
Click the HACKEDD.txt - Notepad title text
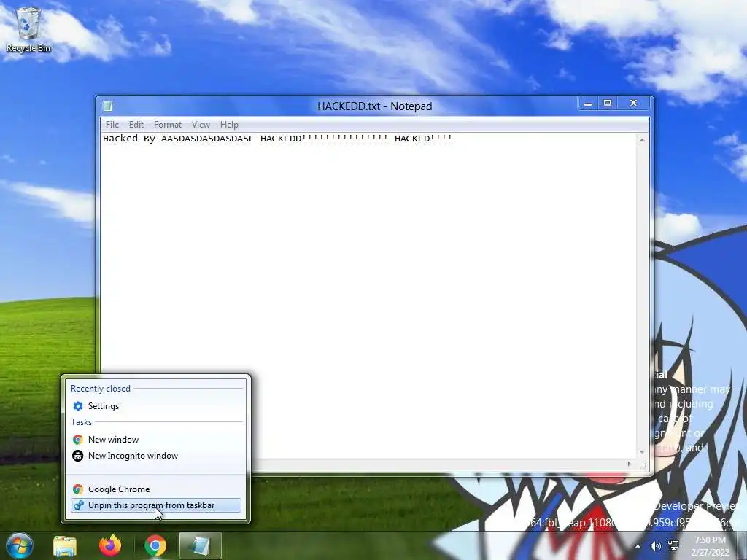[374, 106]
